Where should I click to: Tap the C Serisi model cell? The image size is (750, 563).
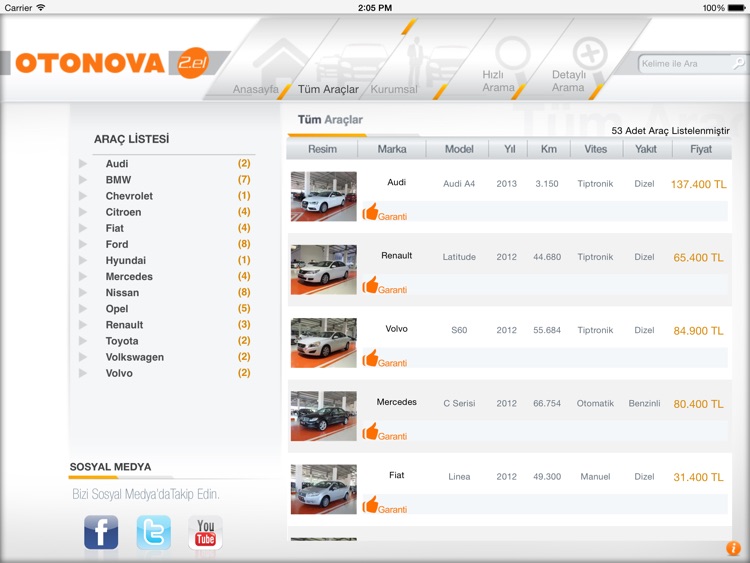pyautogui.click(x=459, y=403)
